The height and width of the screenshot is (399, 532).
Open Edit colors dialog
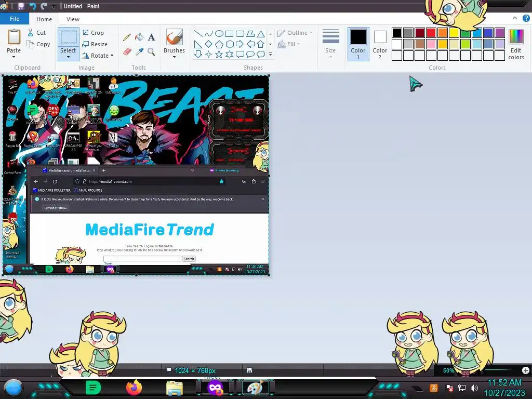coord(516,45)
